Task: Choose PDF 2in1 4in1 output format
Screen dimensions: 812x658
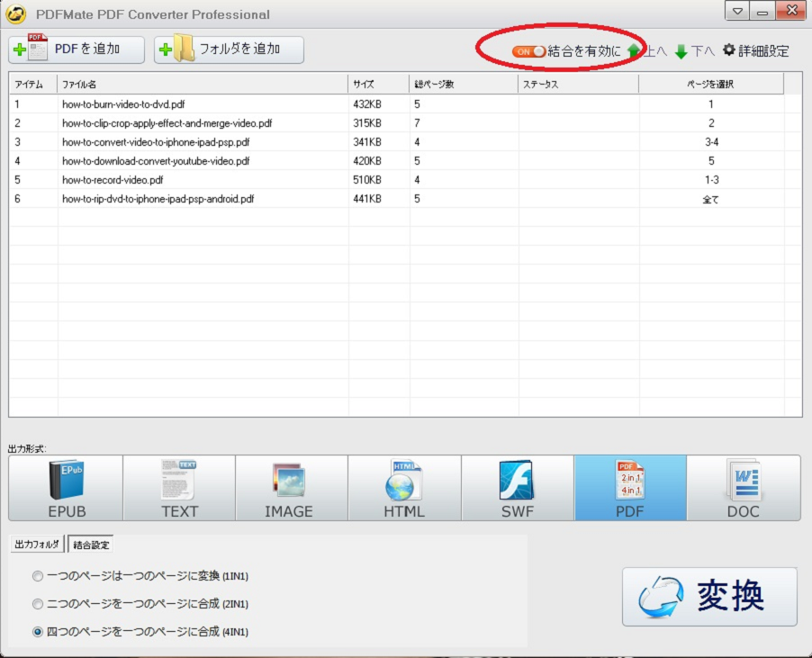Action: point(630,488)
